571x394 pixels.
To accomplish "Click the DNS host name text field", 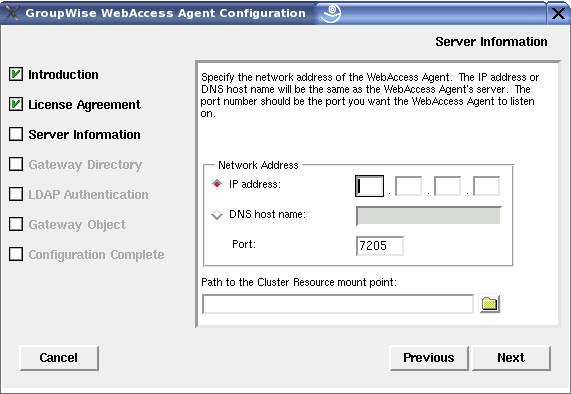I will (x=429, y=216).
